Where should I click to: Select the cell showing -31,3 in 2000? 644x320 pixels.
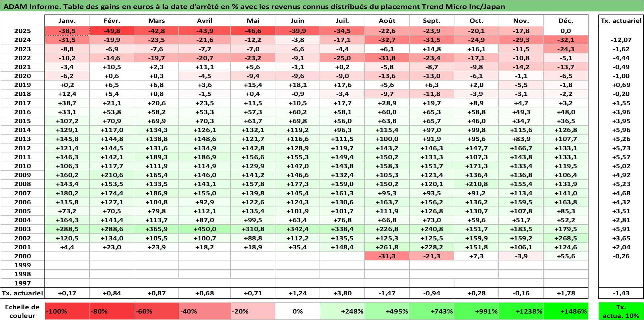pyautogui.click(x=387, y=256)
